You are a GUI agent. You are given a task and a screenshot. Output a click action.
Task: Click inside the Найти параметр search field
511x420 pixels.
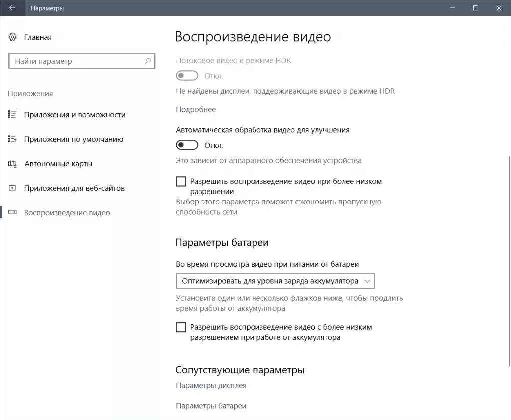(x=75, y=61)
